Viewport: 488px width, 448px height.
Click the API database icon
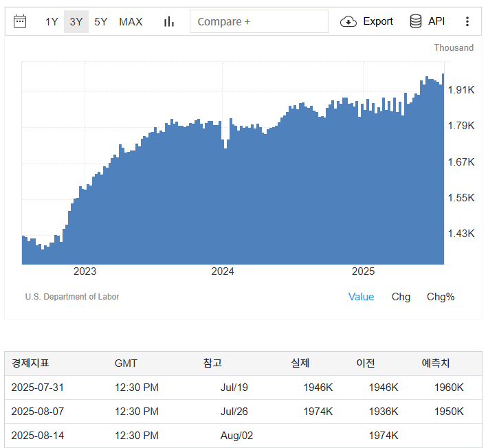416,21
